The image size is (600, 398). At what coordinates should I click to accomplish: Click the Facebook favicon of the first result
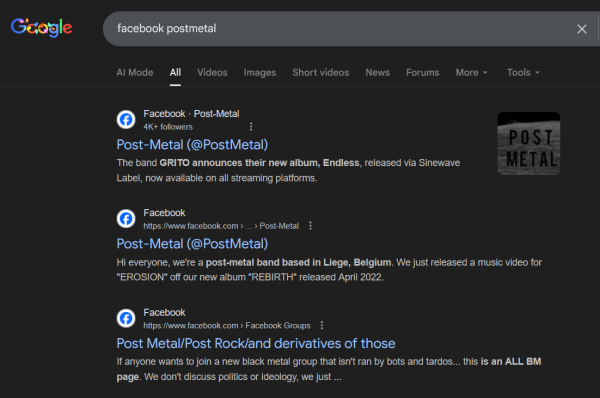coord(126,119)
